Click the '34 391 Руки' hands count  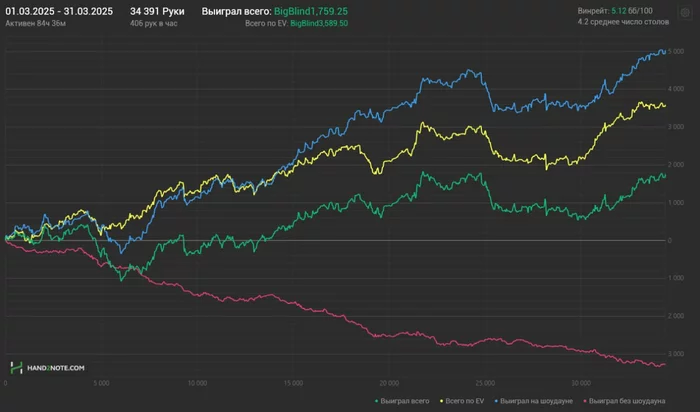[157, 10]
